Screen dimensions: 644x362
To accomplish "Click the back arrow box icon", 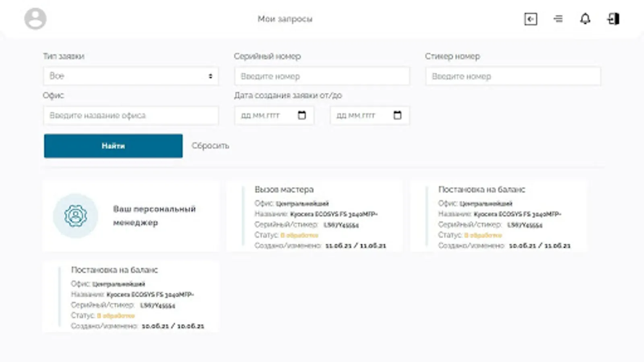I will click(x=530, y=19).
